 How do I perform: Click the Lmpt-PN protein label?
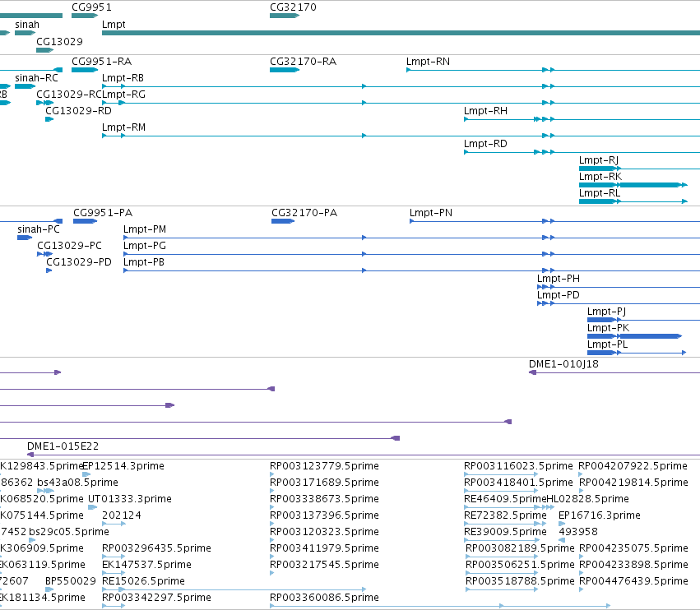click(x=431, y=212)
